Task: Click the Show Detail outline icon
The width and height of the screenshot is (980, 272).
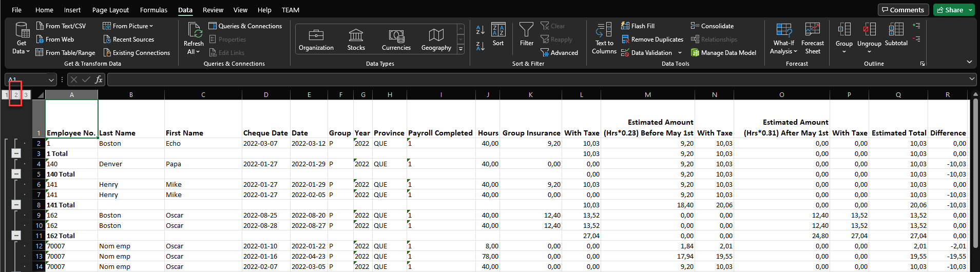Action: pyautogui.click(x=916, y=25)
